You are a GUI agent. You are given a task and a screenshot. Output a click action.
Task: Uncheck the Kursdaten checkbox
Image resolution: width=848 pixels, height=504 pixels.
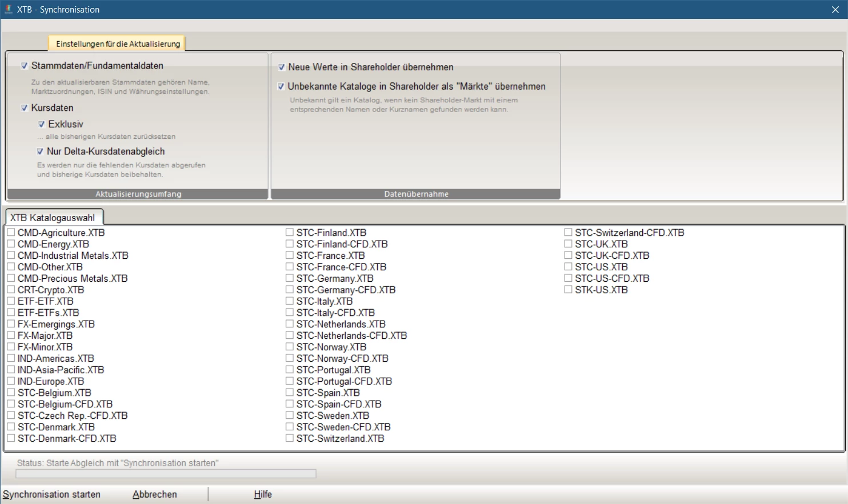click(x=25, y=107)
